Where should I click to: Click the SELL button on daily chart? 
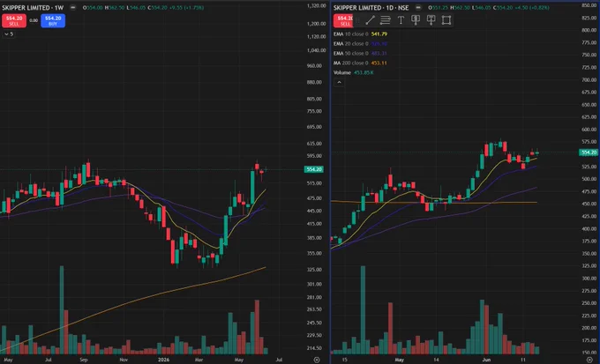click(343, 20)
